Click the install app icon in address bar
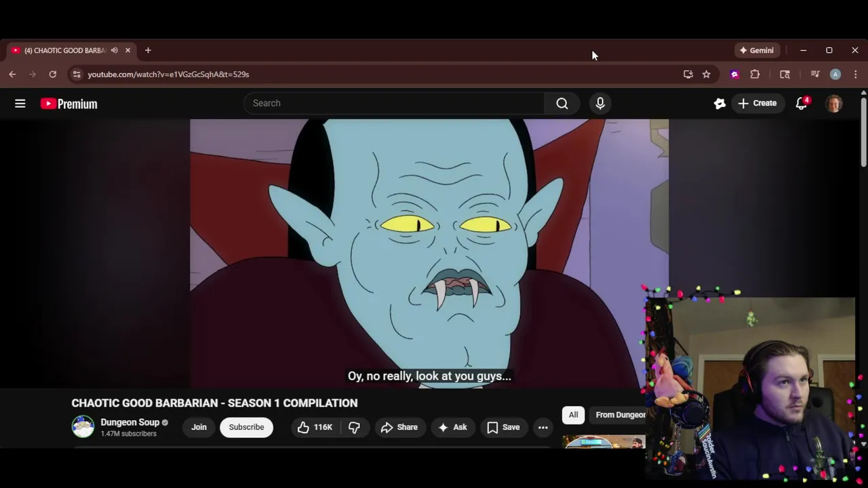The image size is (868, 488). click(688, 75)
